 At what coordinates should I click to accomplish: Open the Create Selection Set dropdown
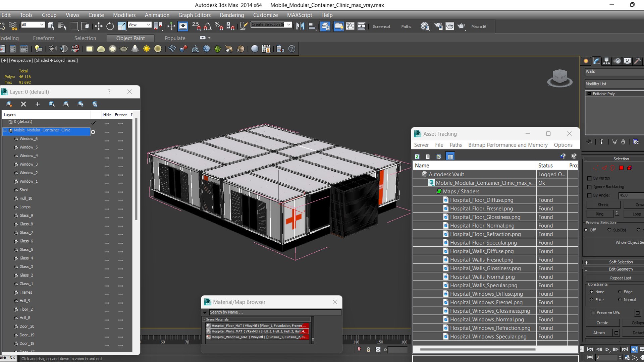click(271, 24)
